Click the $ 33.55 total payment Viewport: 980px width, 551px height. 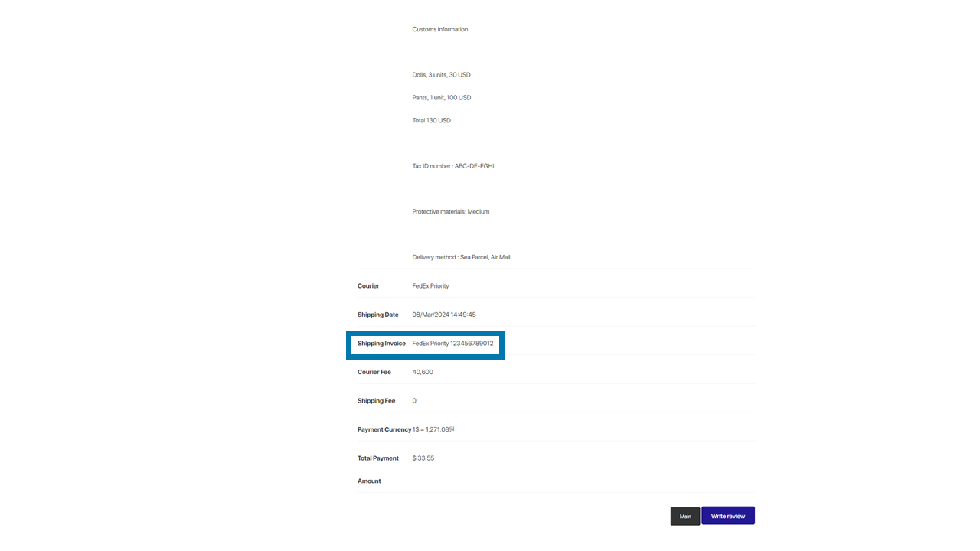tap(423, 458)
